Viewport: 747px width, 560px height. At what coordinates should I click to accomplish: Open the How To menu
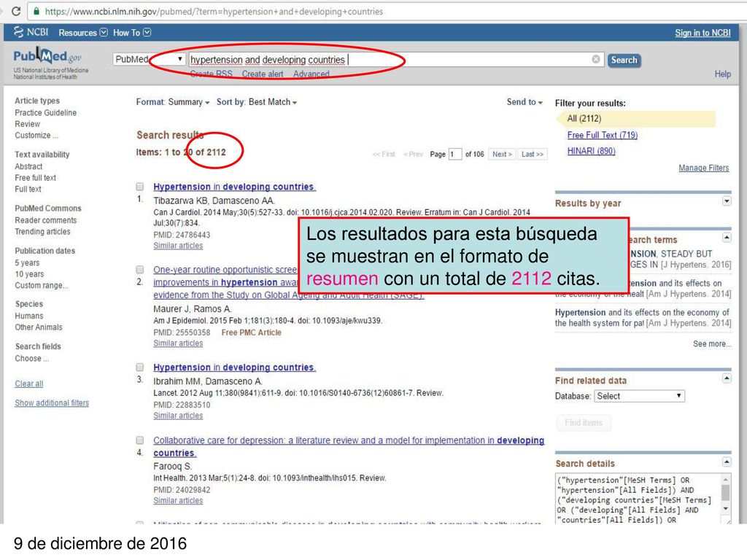tap(132, 32)
